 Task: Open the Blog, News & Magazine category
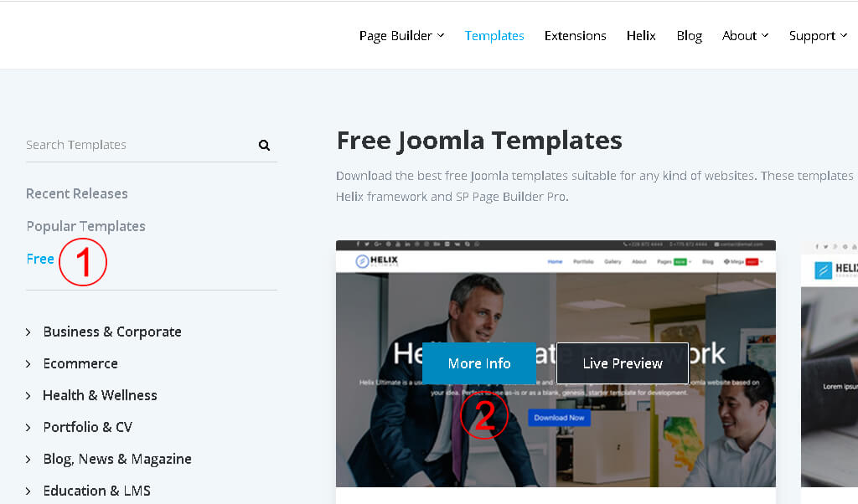point(117,459)
